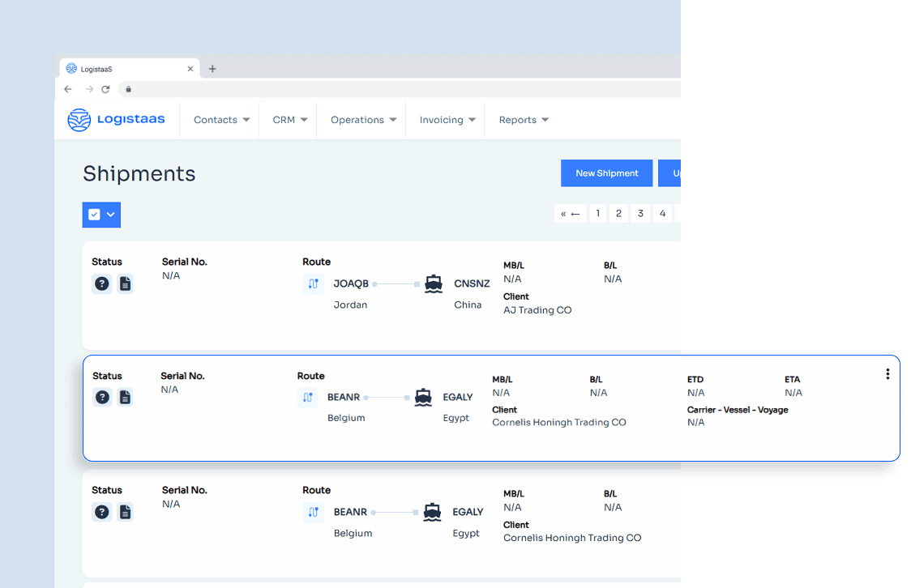Click the address bar lock icon
Viewport: 911px width, 588px height.
pyautogui.click(x=128, y=89)
